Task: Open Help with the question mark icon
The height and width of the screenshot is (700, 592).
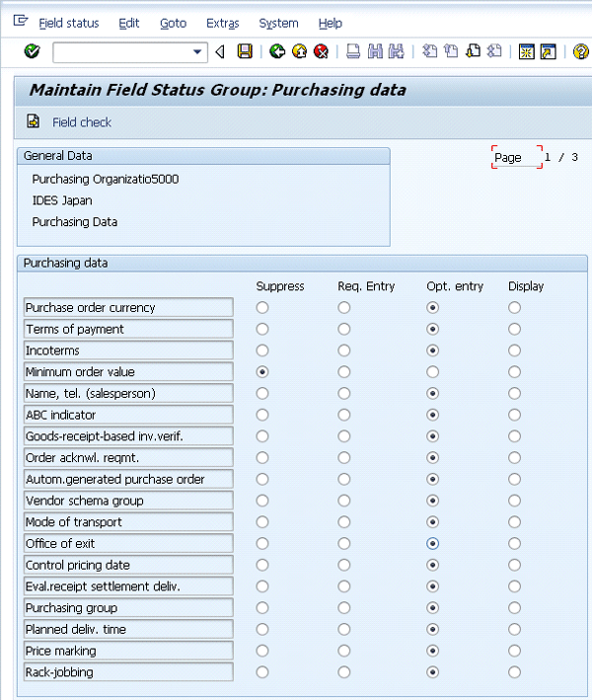Action: click(581, 51)
